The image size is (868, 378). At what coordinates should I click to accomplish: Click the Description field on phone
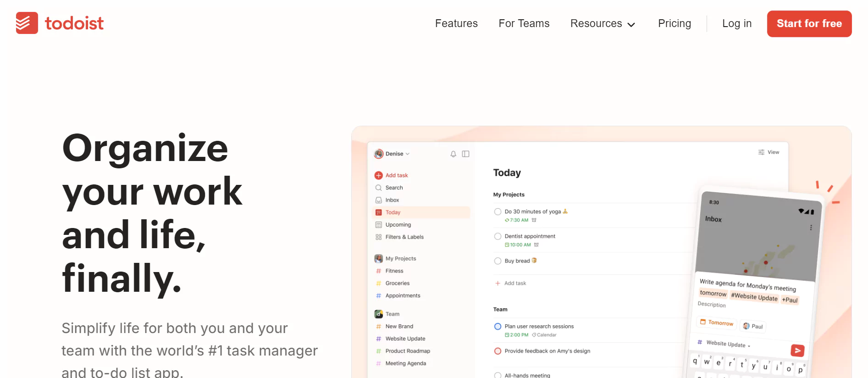pyautogui.click(x=712, y=305)
